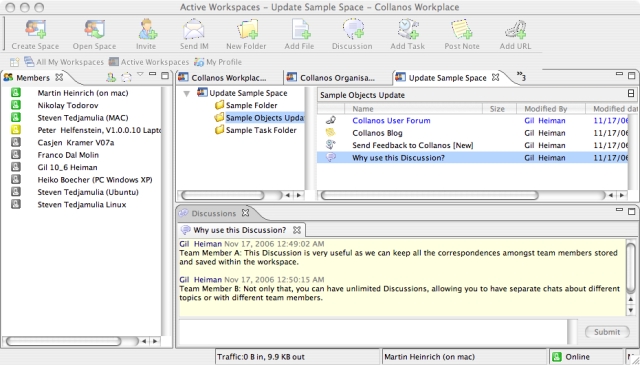Select member Casjen Kramer V07a
The width and height of the screenshot is (640, 365).
[x=76, y=142]
